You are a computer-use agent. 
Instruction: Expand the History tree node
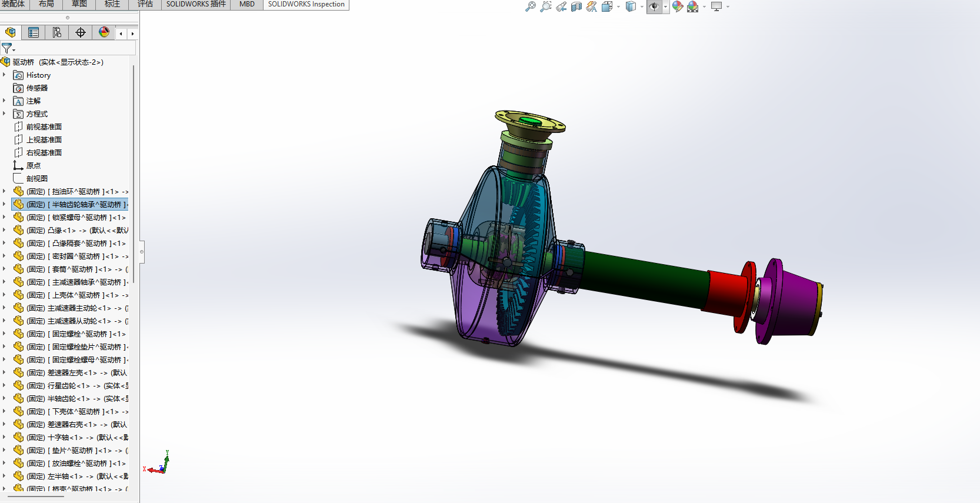[x=4, y=75]
